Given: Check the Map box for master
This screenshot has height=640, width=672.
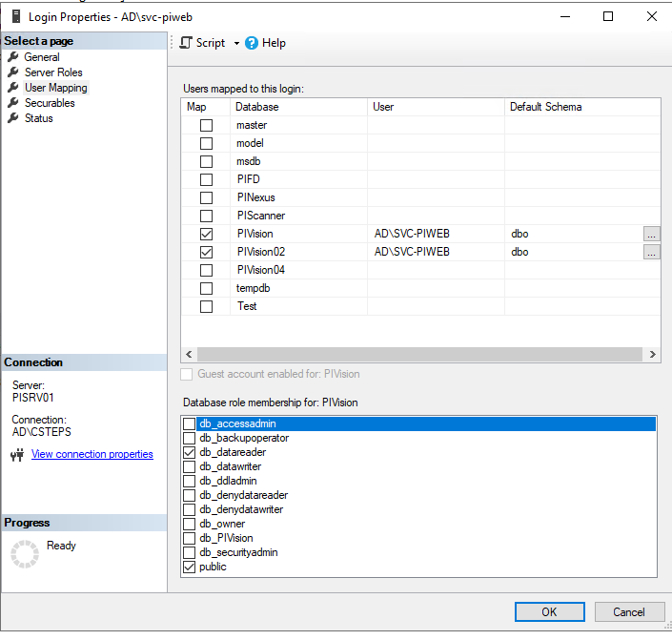Looking at the screenshot, I should click(206, 125).
